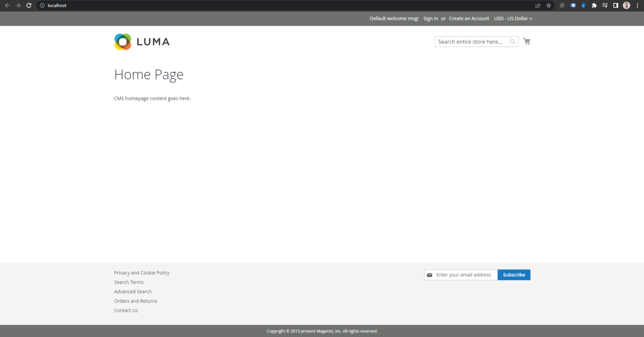Navigate back with the browser arrow
644x337 pixels.
click(7, 5)
